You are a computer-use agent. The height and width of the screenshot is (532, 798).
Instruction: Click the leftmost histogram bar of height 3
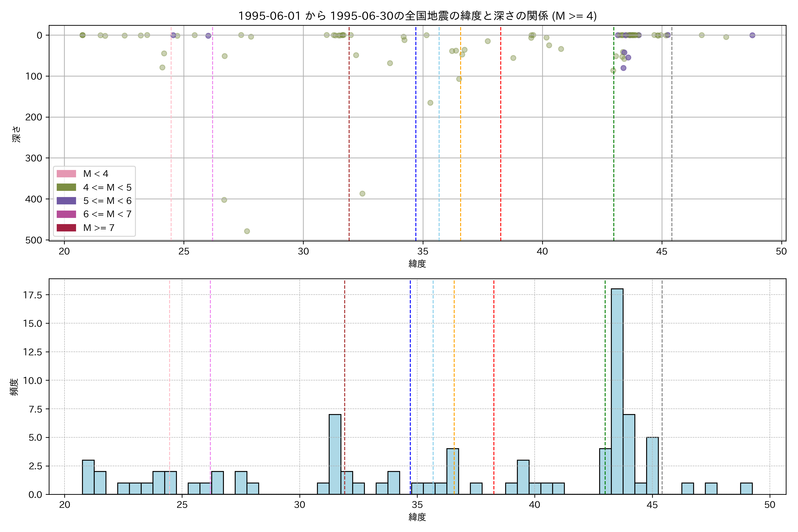click(88, 477)
